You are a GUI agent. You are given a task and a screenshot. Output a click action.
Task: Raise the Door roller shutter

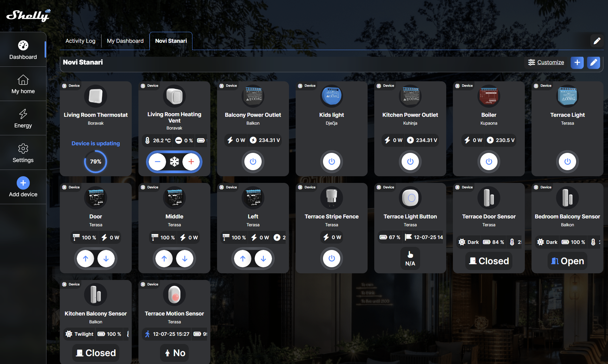[x=86, y=258]
